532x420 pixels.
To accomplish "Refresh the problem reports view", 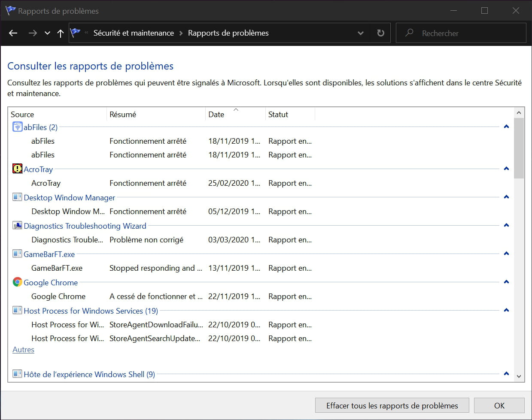I will point(380,33).
